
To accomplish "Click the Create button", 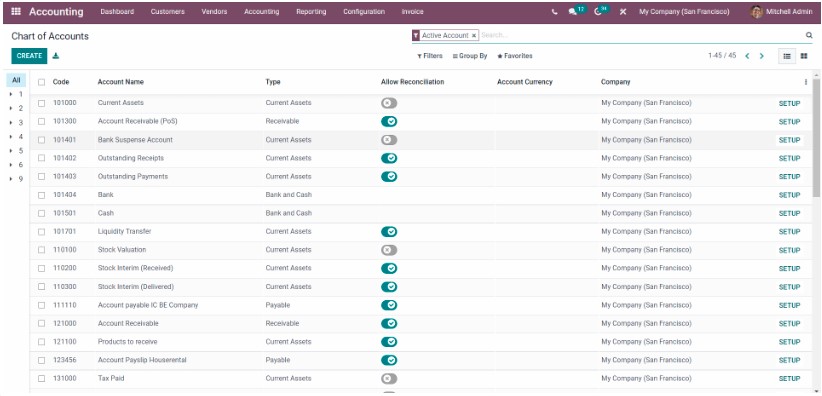I will [29, 56].
